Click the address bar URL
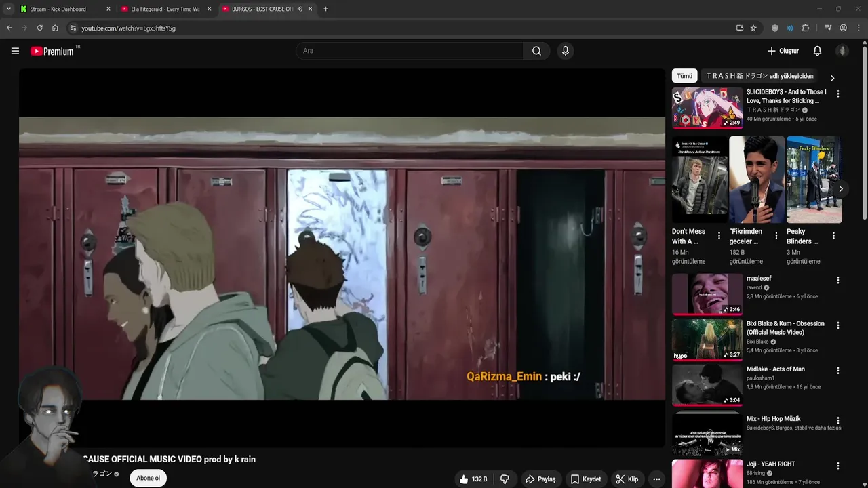The width and height of the screenshot is (868, 488). pyautogui.click(x=129, y=28)
